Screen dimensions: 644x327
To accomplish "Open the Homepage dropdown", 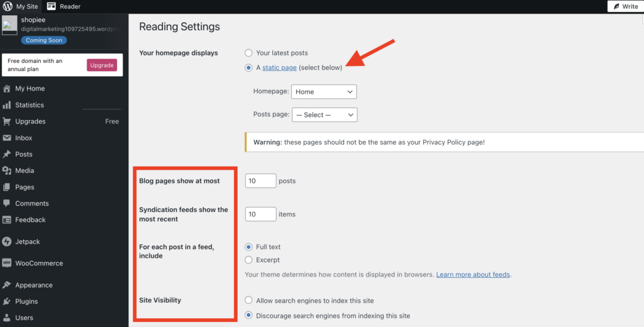I will click(x=324, y=92).
